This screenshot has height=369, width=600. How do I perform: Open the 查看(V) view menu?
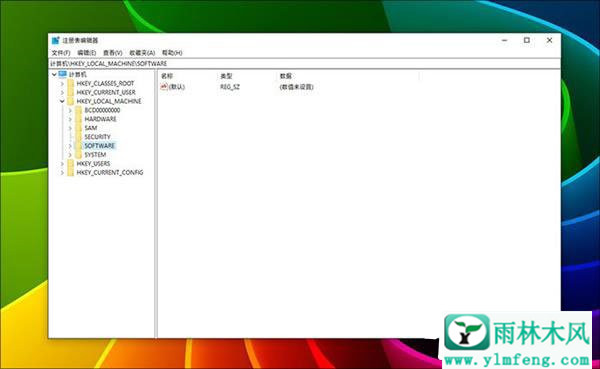pos(112,52)
